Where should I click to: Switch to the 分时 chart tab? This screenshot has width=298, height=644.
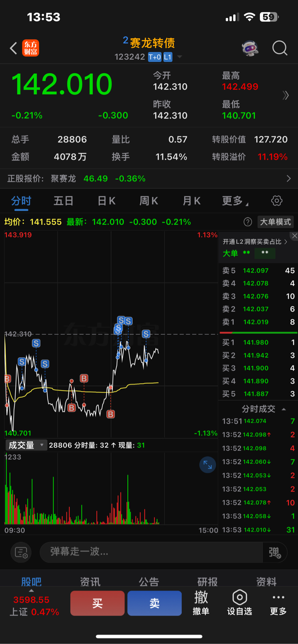pos(21,201)
